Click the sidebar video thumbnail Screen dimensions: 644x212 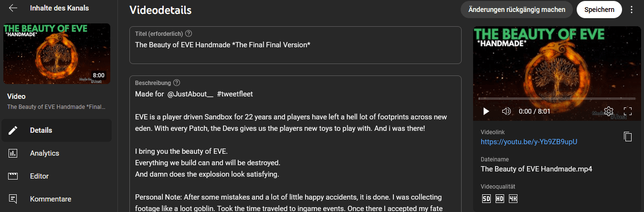[57, 53]
